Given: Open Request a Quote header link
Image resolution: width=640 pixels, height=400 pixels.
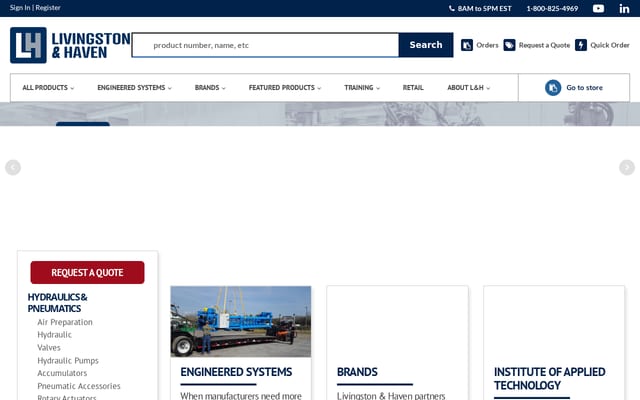Looking at the screenshot, I should click(544, 45).
